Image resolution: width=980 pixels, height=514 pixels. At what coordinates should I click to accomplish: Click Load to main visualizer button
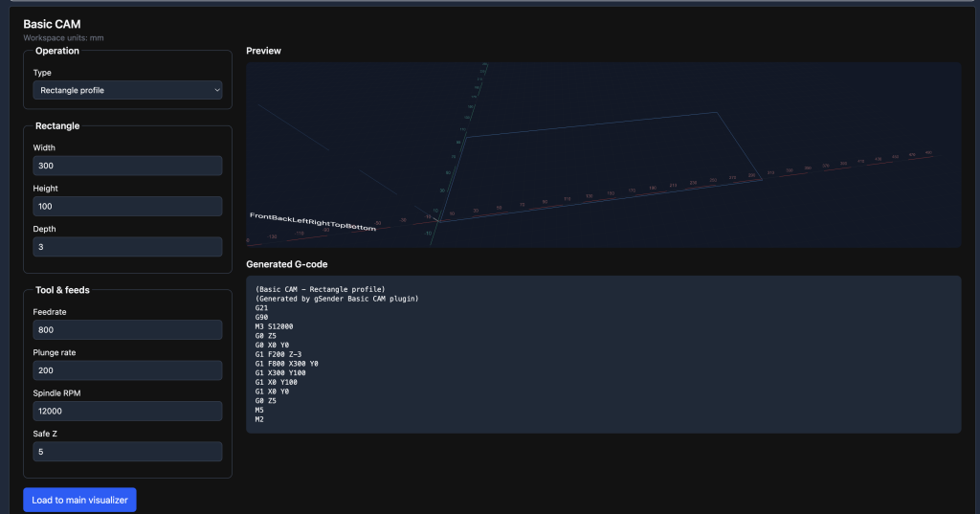(80, 500)
